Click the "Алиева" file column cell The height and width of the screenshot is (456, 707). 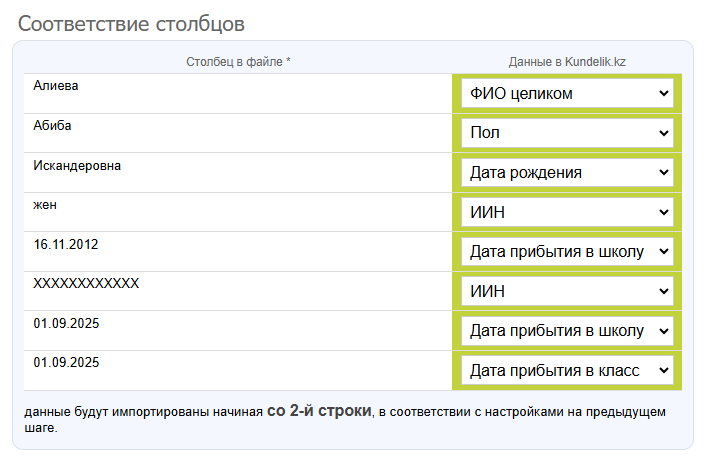[56, 86]
